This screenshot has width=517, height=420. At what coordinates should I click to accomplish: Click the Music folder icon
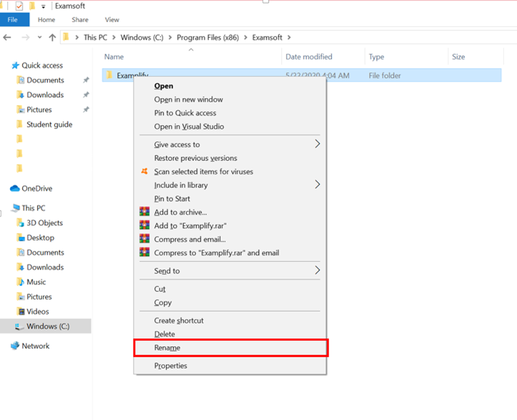pos(20,282)
